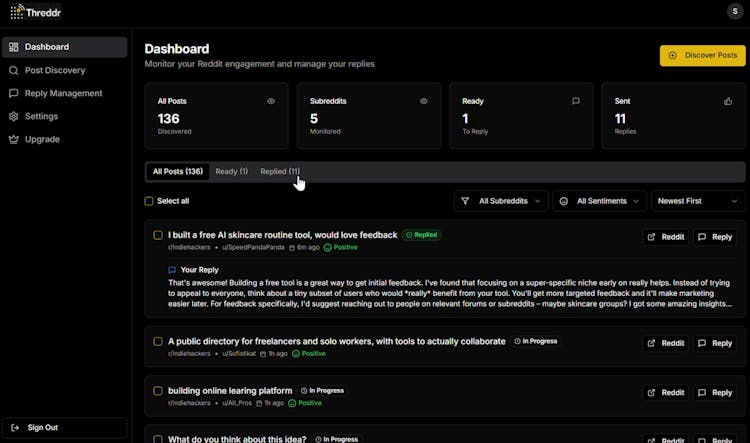The width and height of the screenshot is (750, 443).
Task: Click the eye icon on Subreddits card
Action: 423,101
